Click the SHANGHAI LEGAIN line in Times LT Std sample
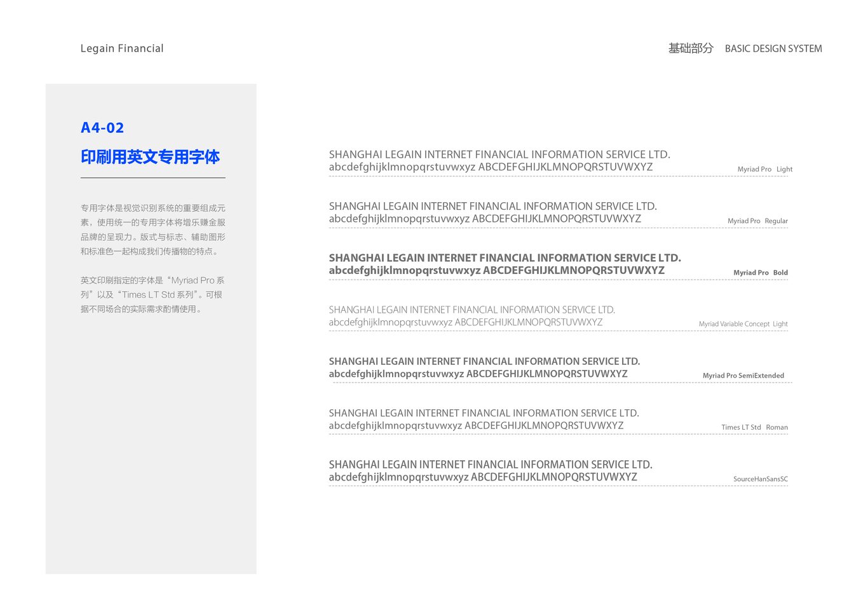868x614 pixels. click(484, 413)
